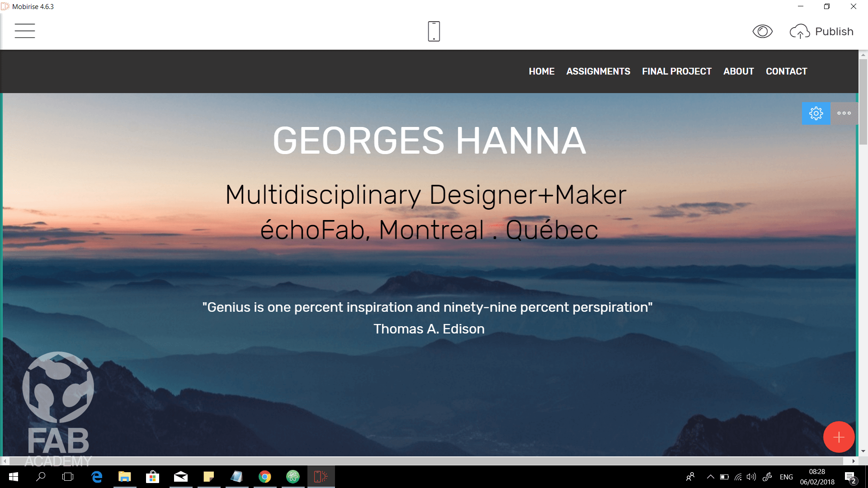
Task: Switch ENG input language
Action: 786,477
